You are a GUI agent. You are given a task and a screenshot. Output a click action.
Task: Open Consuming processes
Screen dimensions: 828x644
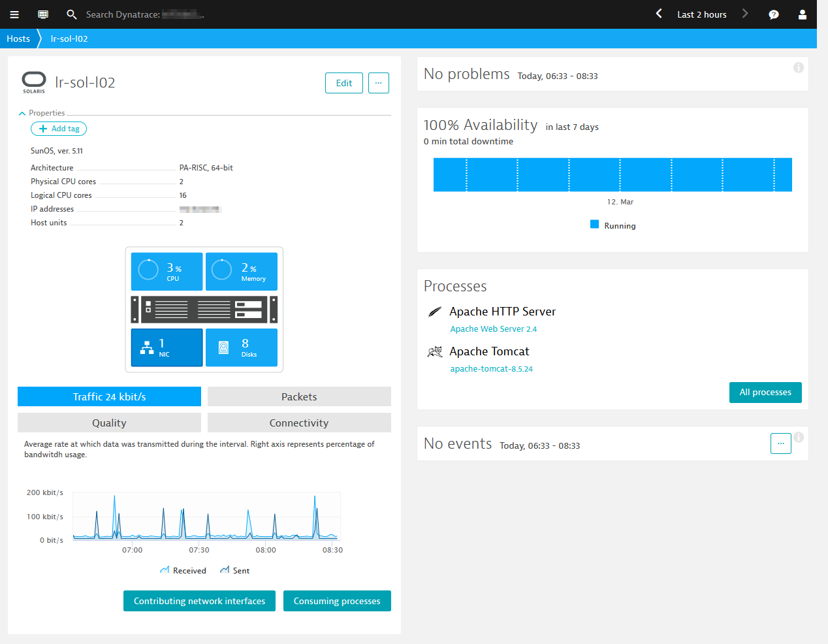coord(337,601)
